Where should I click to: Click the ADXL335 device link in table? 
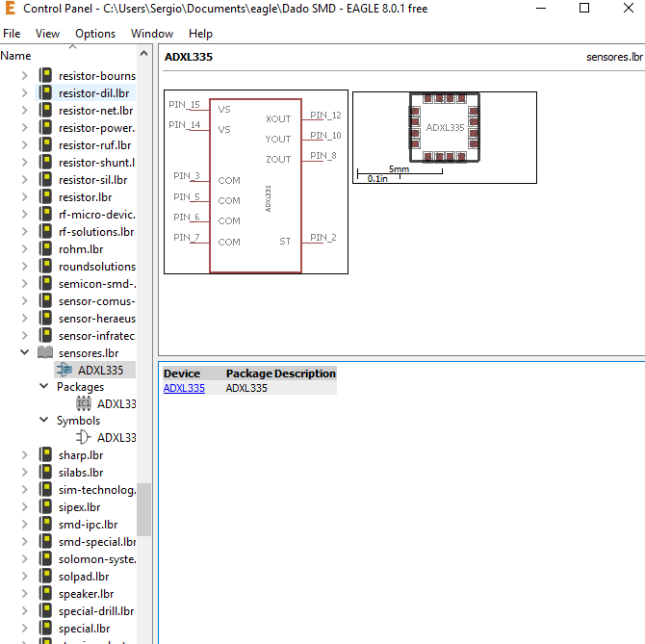pyautogui.click(x=184, y=389)
